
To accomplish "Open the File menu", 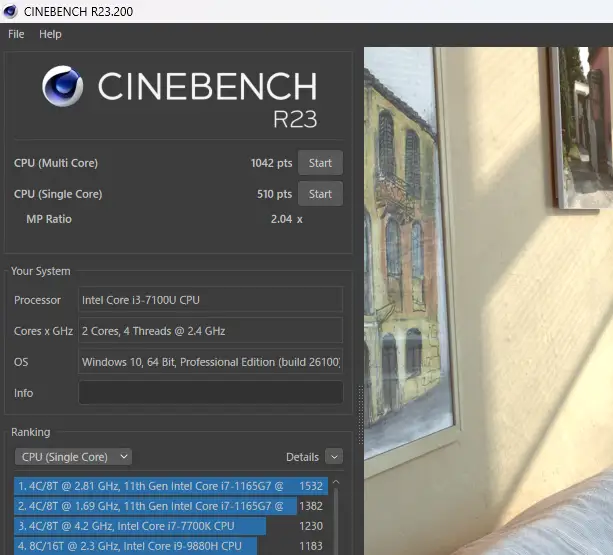I will point(16,34).
